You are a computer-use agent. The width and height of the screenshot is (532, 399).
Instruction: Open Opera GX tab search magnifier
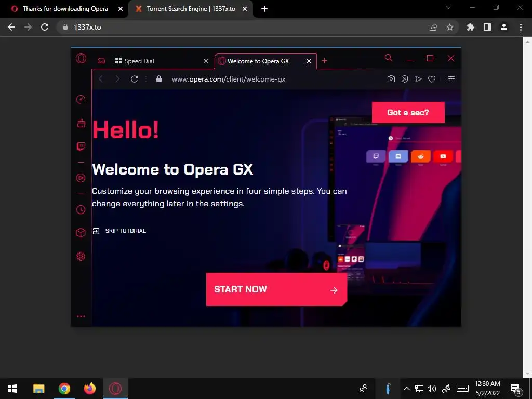coord(389,58)
